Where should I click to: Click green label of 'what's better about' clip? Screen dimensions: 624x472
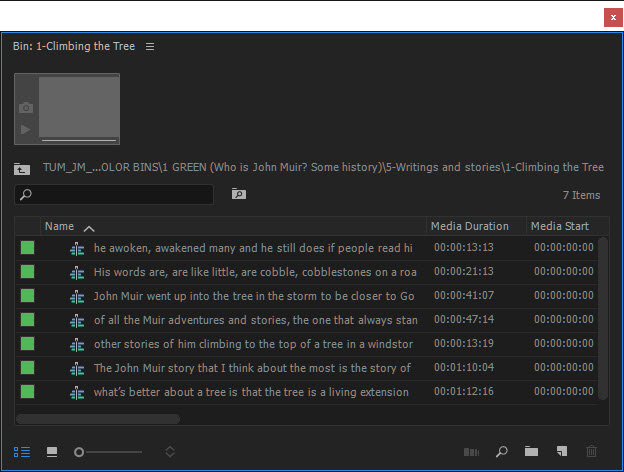pos(27,392)
